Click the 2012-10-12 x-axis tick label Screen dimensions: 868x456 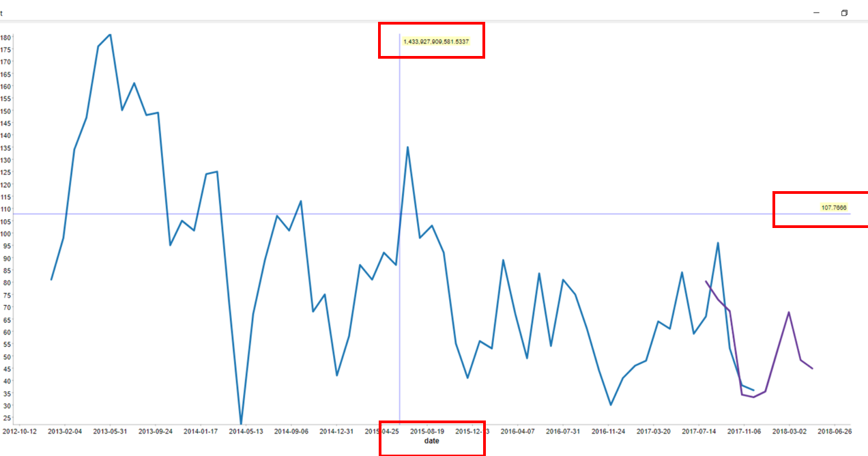[19, 431]
